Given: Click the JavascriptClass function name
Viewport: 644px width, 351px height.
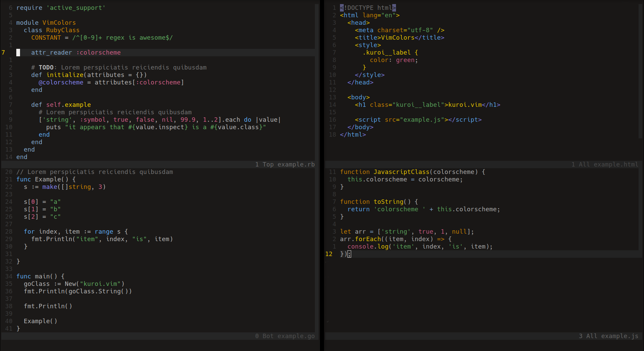Looking at the screenshot, I should pos(402,172).
